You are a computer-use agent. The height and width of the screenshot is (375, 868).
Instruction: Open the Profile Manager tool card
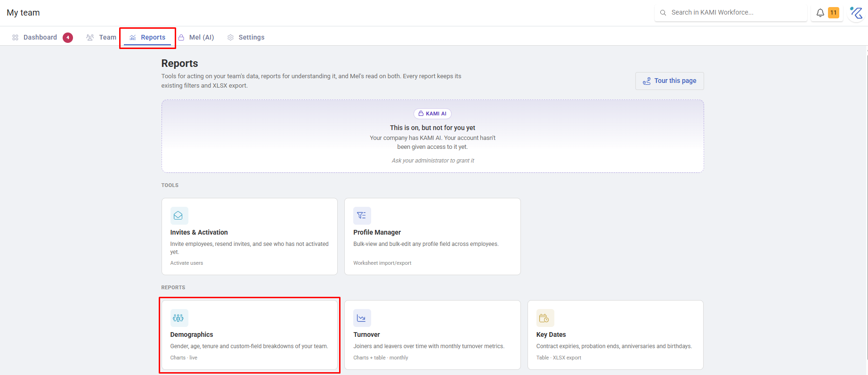click(x=432, y=236)
